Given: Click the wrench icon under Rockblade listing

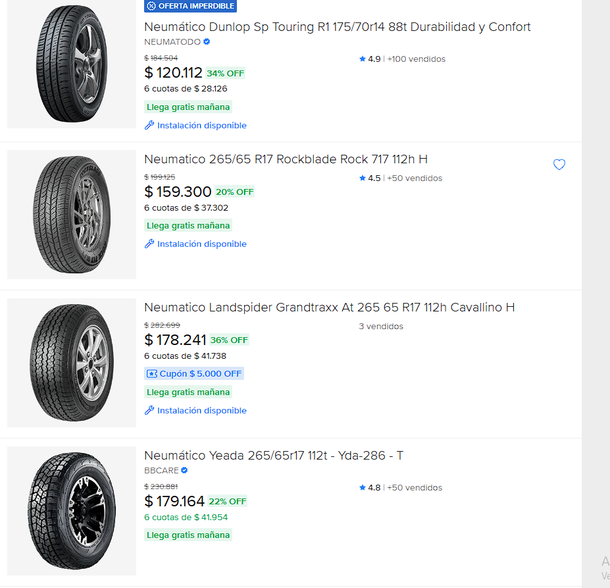Looking at the screenshot, I should click(150, 244).
